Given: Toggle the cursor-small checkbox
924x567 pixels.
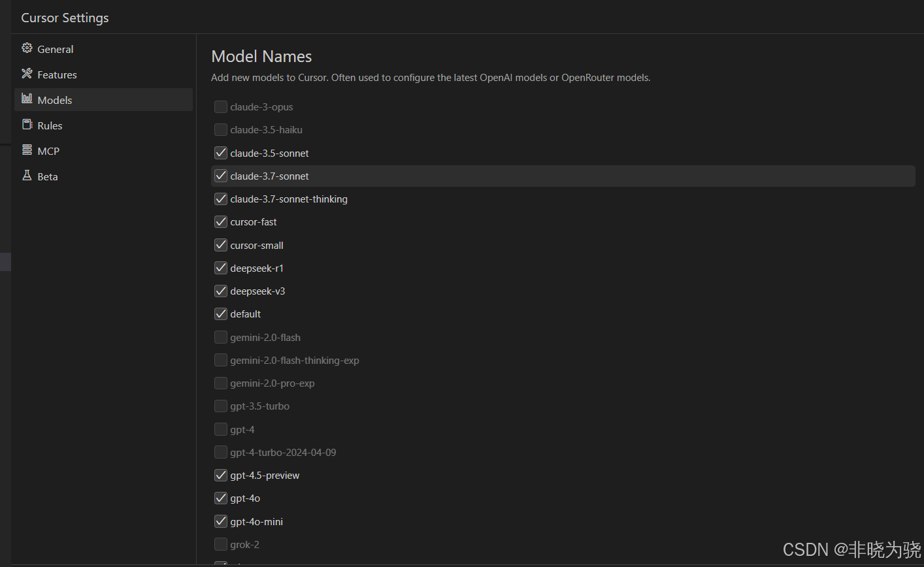Looking at the screenshot, I should click(221, 245).
